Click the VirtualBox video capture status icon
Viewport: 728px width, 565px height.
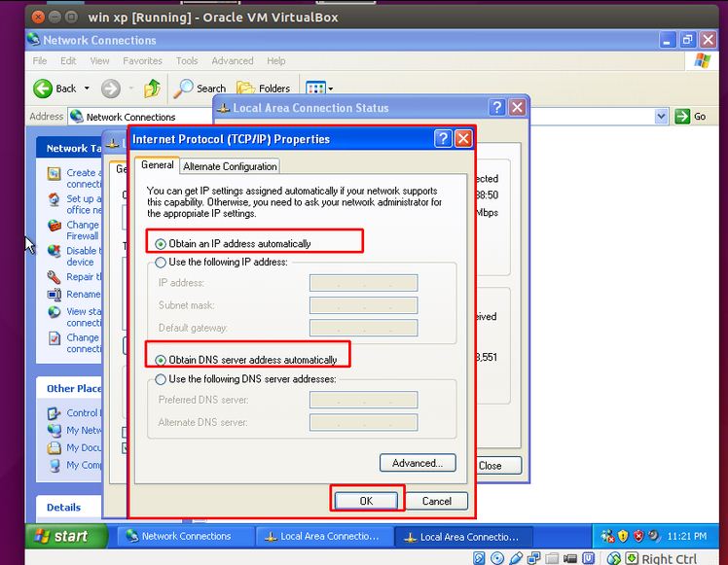pyautogui.click(x=570, y=558)
